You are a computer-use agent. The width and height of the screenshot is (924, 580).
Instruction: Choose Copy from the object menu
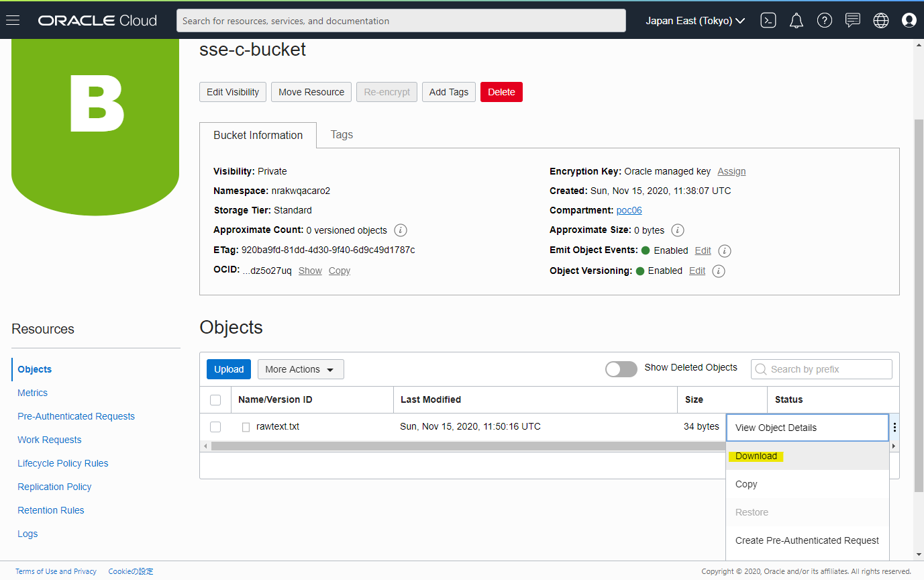point(807,484)
